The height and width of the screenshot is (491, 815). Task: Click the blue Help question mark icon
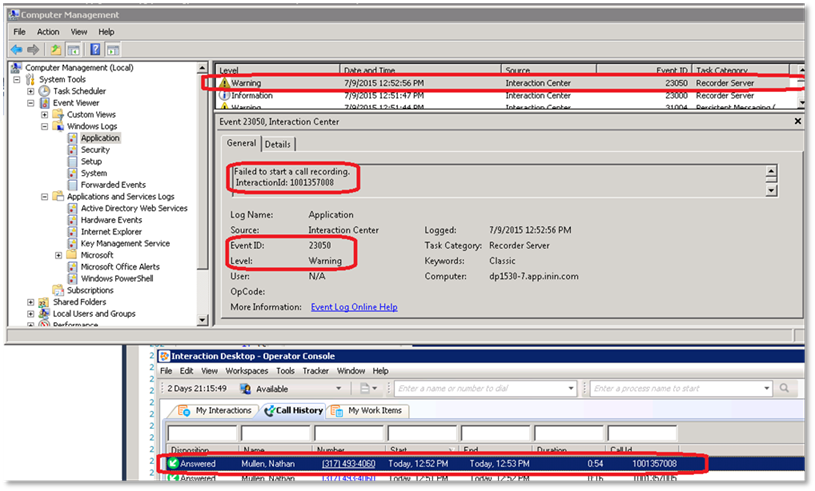95,50
